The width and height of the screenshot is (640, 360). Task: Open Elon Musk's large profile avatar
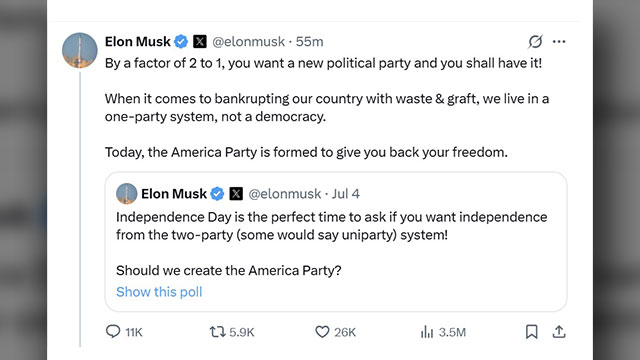[x=80, y=50]
